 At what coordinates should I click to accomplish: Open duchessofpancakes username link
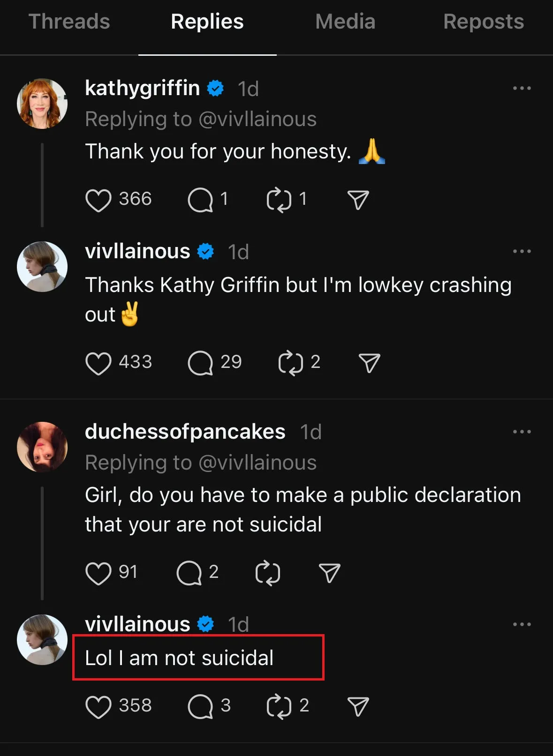[185, 432]
